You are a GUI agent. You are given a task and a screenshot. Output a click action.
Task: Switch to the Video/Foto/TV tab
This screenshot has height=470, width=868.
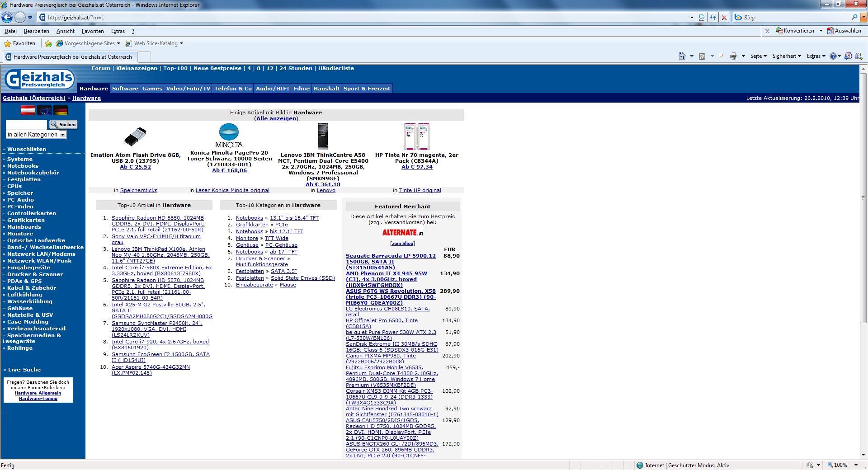click(188, 89)
